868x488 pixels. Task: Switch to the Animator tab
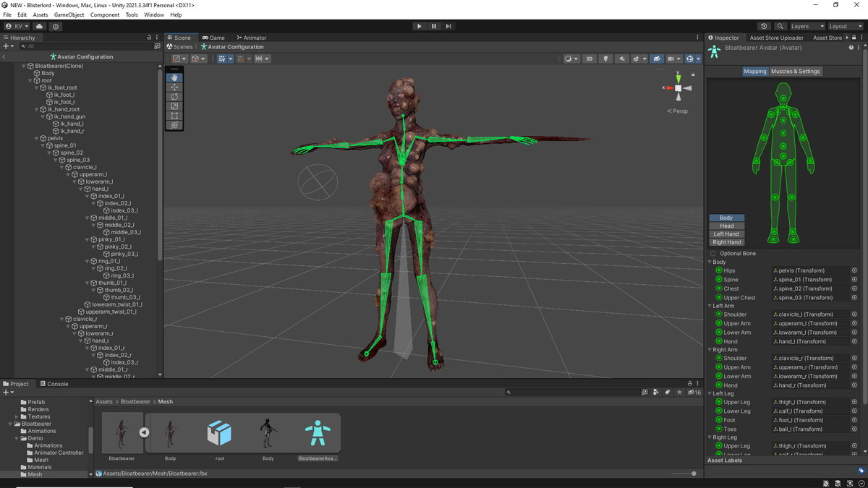252,38
